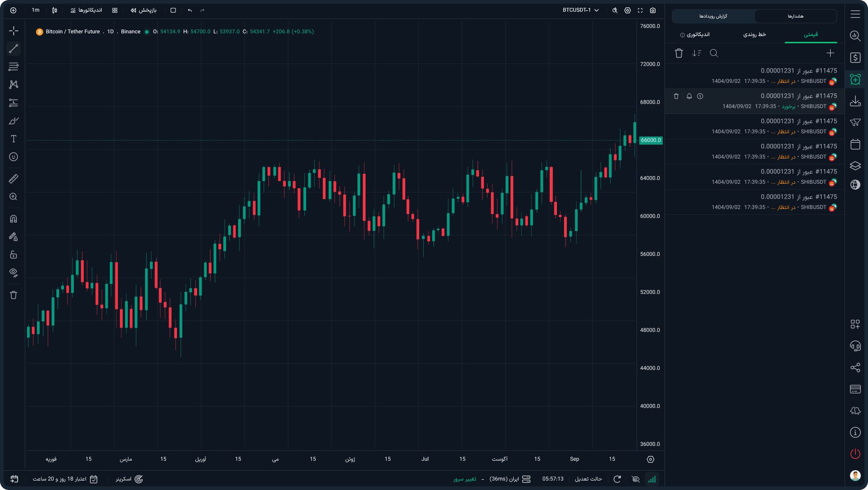Select the اندیکاتوری indicator alerts tab
The image size is (868, 490).
pyautogui.click(x=695, y=34)
